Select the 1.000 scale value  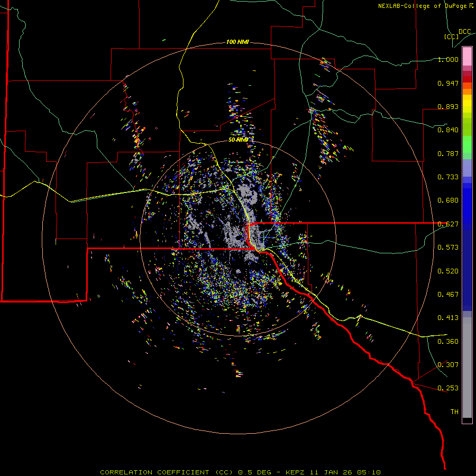click(x=448, y=59)
